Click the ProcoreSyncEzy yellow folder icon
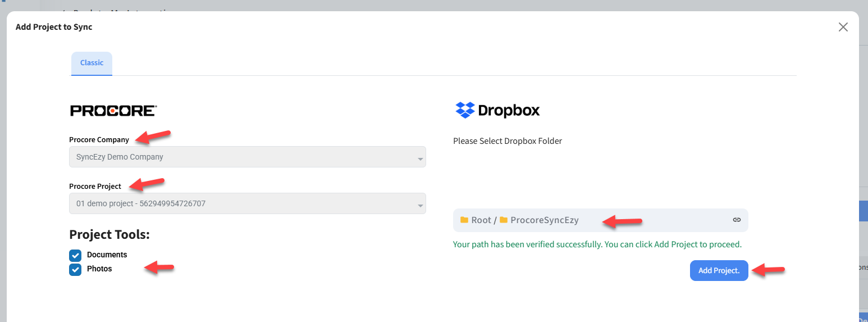The width and height of the screenshot is (868, 322). click(504, 220)
